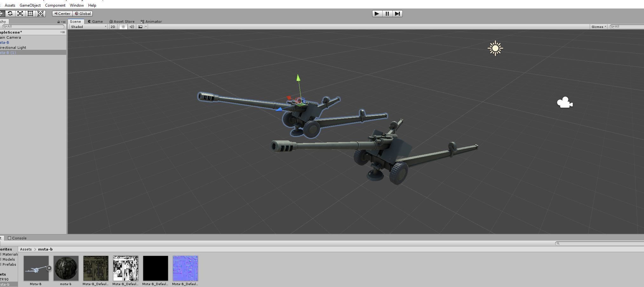The image size is (644, 287).
Task: Click the Pause button
Action: tap(387, 13)
